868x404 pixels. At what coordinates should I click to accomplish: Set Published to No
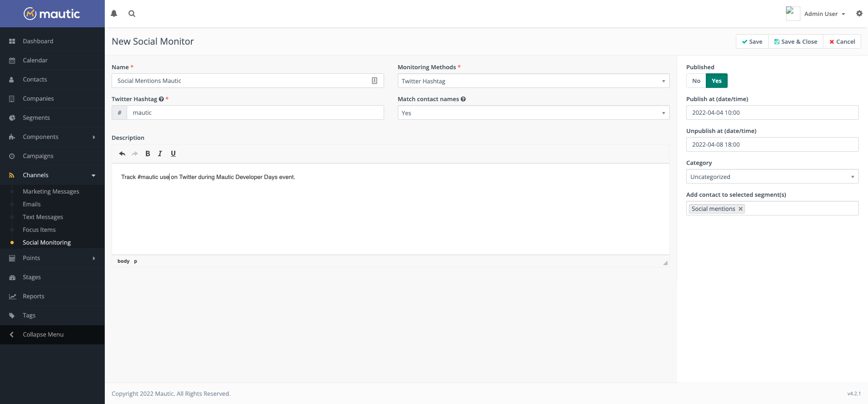coord(696,81)
